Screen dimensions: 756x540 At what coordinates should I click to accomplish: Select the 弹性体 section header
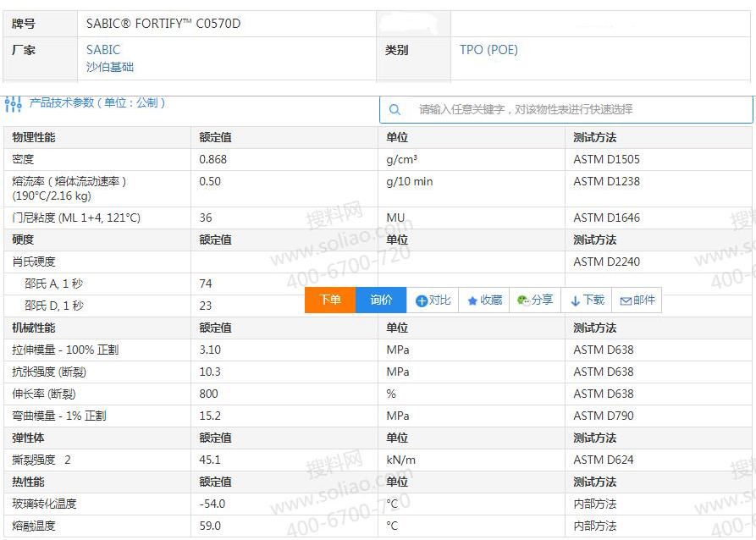click(28, 438)
